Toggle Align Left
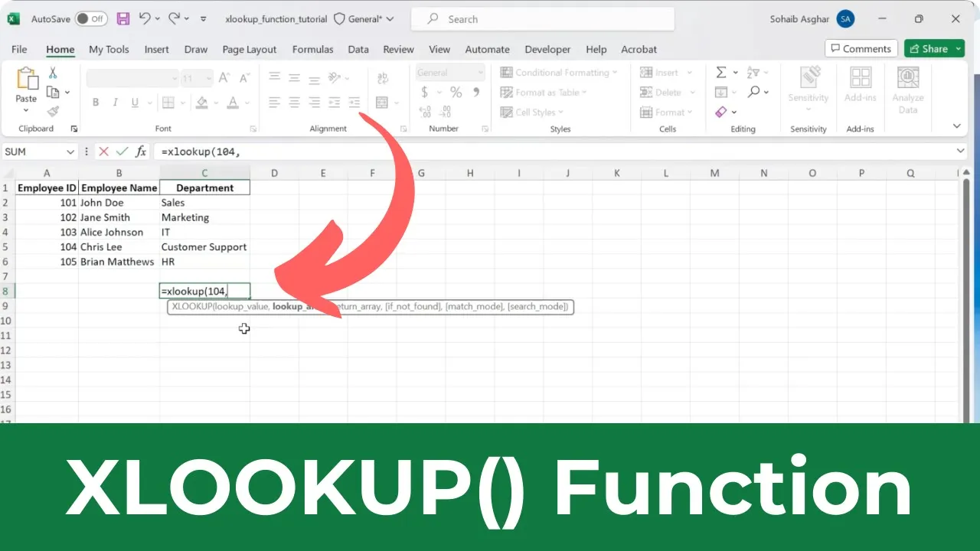The height and width of the screenshot is (551, 980). [274, 103]
